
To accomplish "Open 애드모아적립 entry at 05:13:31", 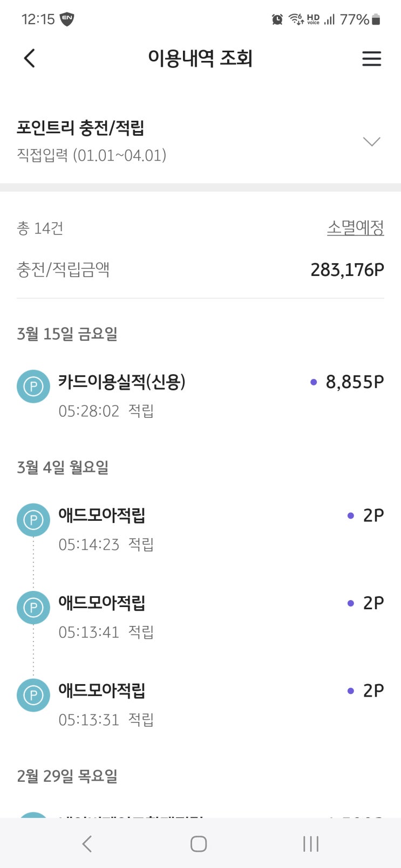I will click(102, 691).
